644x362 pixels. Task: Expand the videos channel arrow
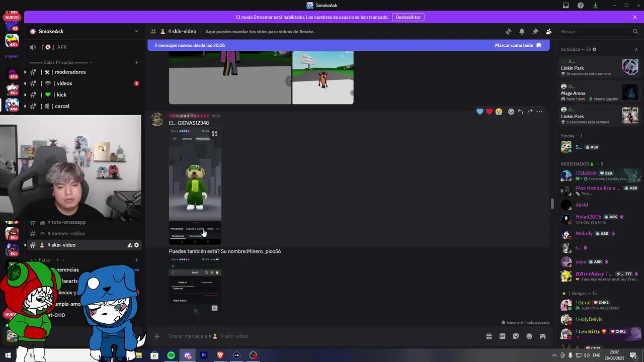25,83
